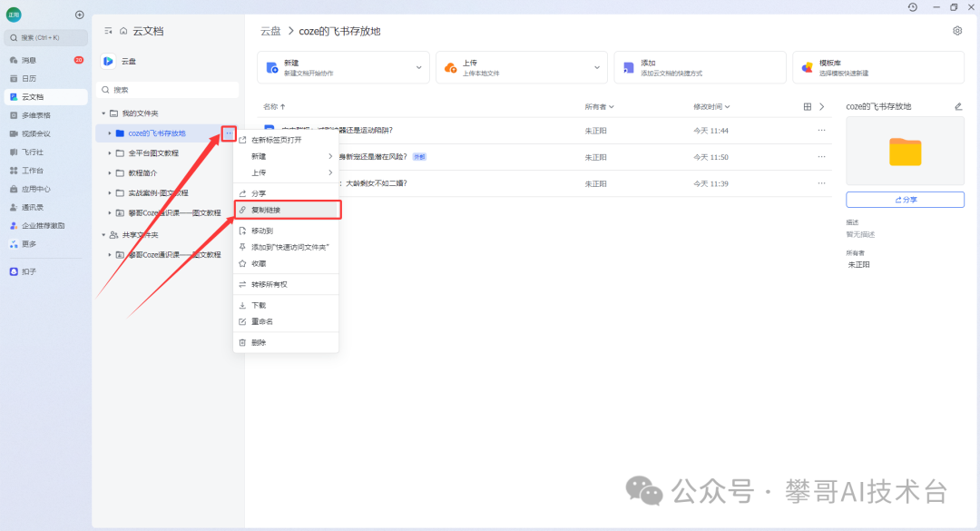Viewport: 980px width, 531px height.
Task: Choose 转移所有权 in context menu
Action: click(286, 285)
